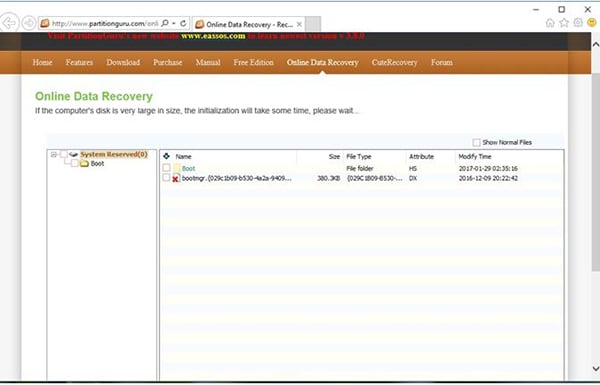
Task: Open the Boot folder entry in list
Action: (188, 168)
